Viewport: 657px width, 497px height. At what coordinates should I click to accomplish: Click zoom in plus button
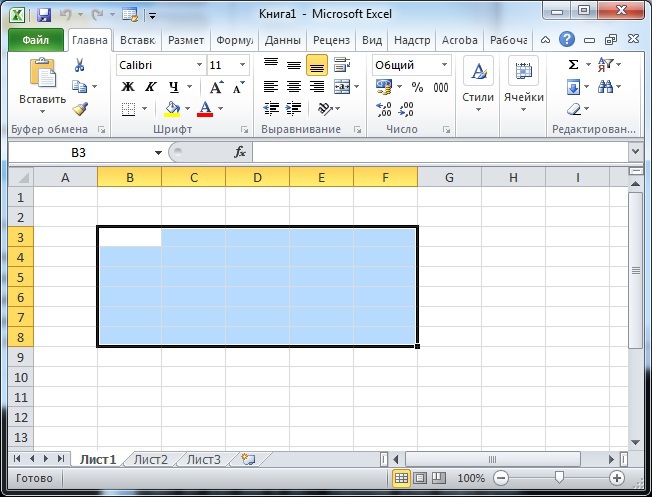[616, 478]
